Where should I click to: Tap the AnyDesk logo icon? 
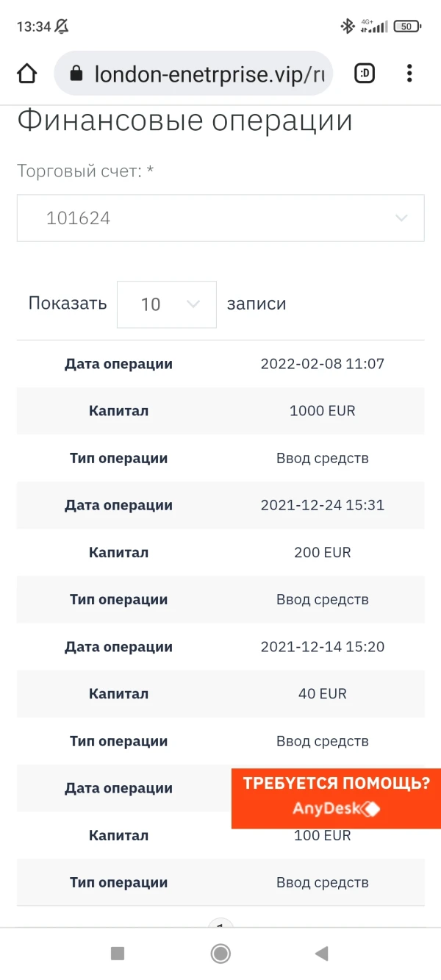[371, 809]
